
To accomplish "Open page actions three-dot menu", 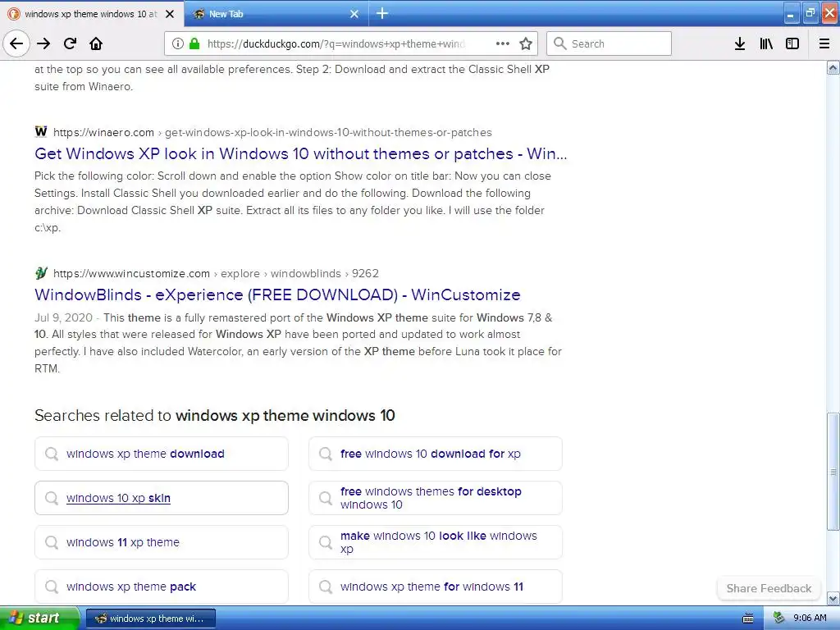I will 503,43.
